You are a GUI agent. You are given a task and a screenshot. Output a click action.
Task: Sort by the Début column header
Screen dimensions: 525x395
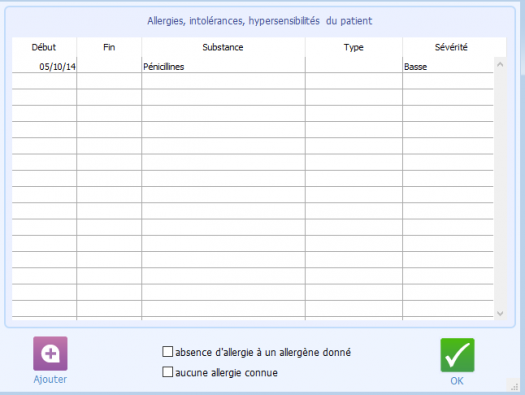(44, 47)
